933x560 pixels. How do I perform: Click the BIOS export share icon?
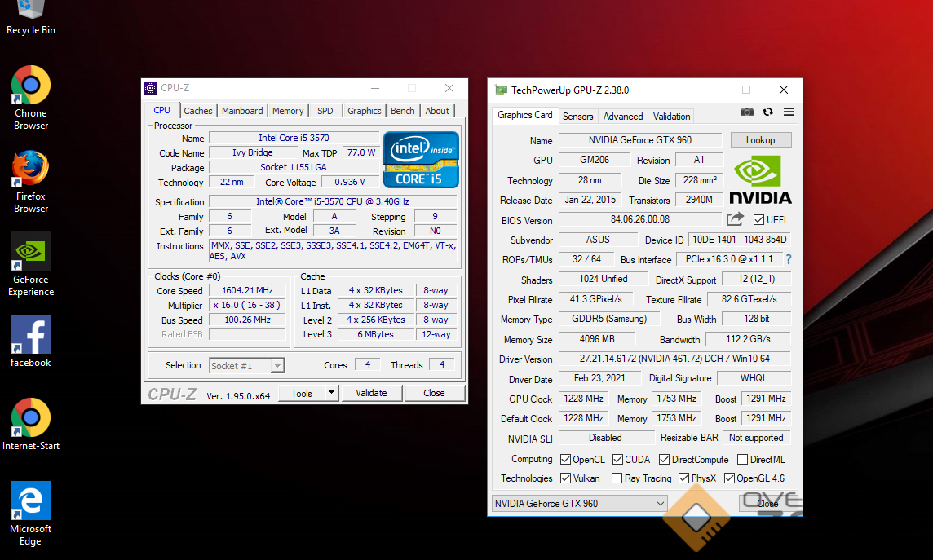click(735, 219)
